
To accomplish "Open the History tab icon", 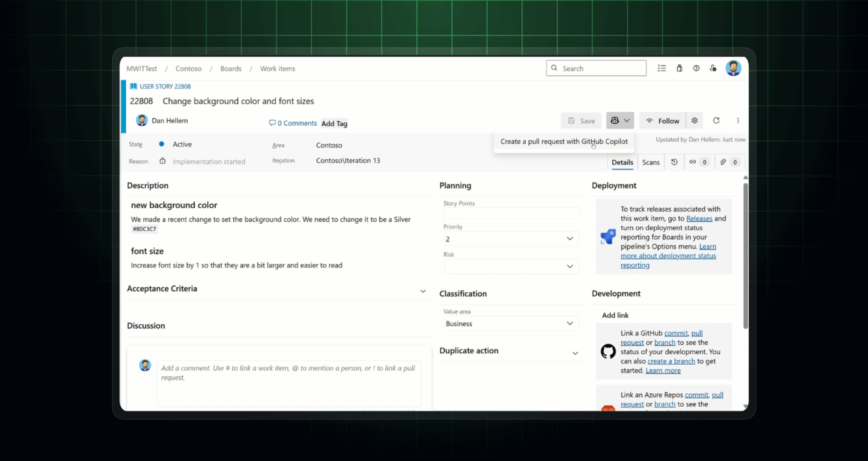I will point(674,162).
